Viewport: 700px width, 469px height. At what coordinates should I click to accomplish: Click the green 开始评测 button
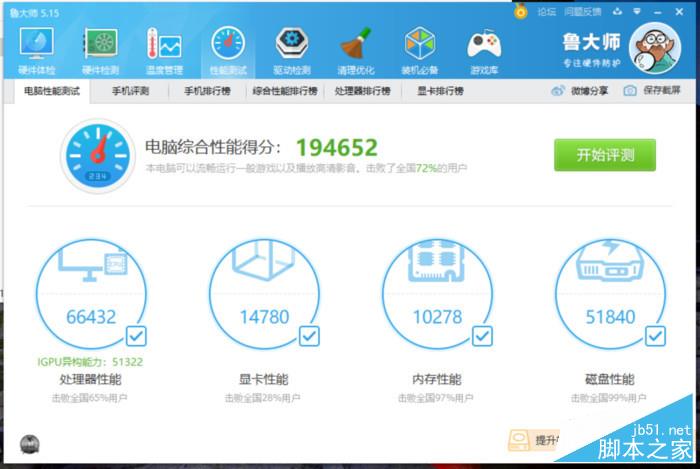click(x=605, y=155)
